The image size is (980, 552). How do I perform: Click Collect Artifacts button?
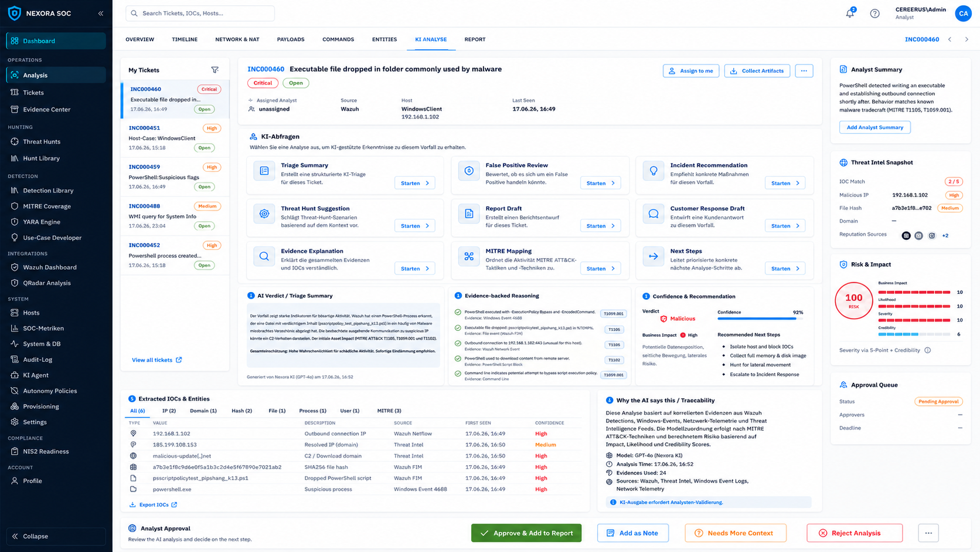pyautogui.click(x=757, y=70)
